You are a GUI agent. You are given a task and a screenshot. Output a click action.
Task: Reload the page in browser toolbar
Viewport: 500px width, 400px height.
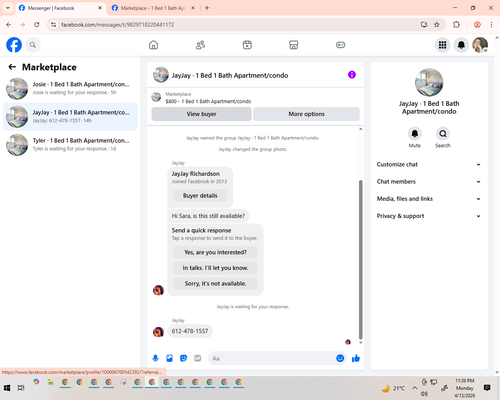tap(37, 25)
